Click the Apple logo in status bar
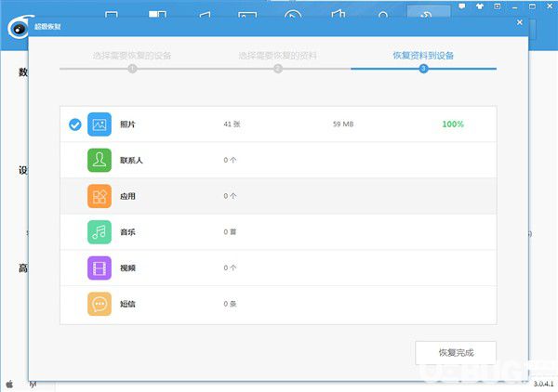 point(9,384)
